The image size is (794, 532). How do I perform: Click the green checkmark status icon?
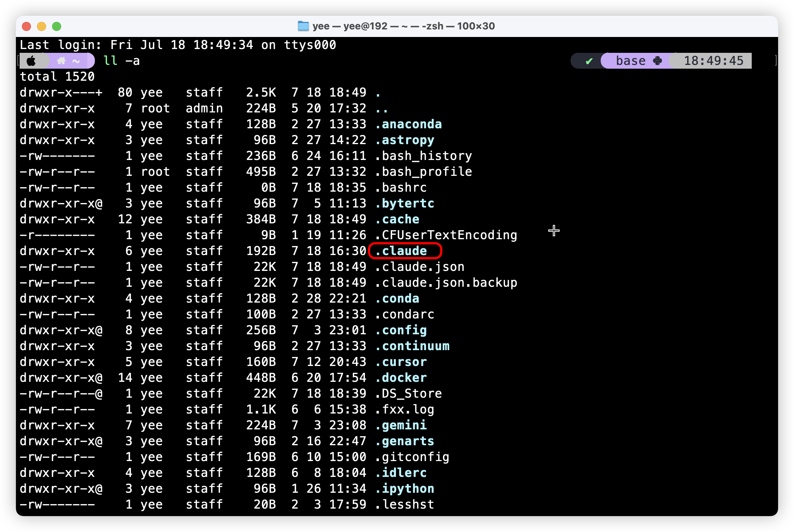pos(589,61)
